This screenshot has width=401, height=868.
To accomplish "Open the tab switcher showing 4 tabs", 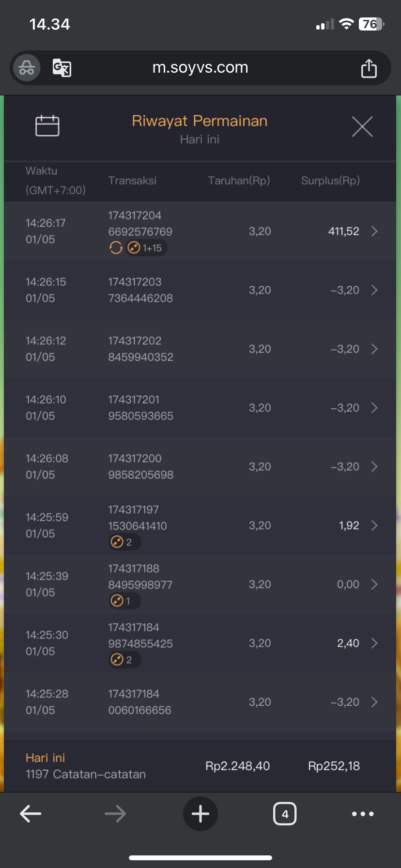I will (285, 814).
